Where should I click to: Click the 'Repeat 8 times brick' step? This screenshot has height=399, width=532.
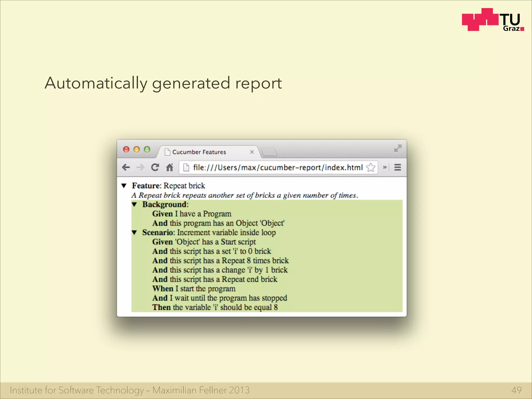tap(221, 261)
